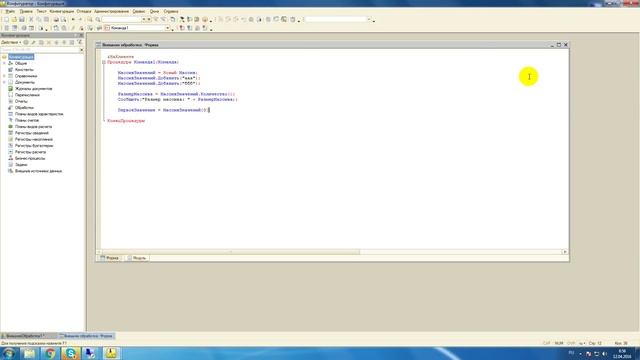Click the search text field in the toolbar
This screenshot has width=640, height=360.
[121, 20]
